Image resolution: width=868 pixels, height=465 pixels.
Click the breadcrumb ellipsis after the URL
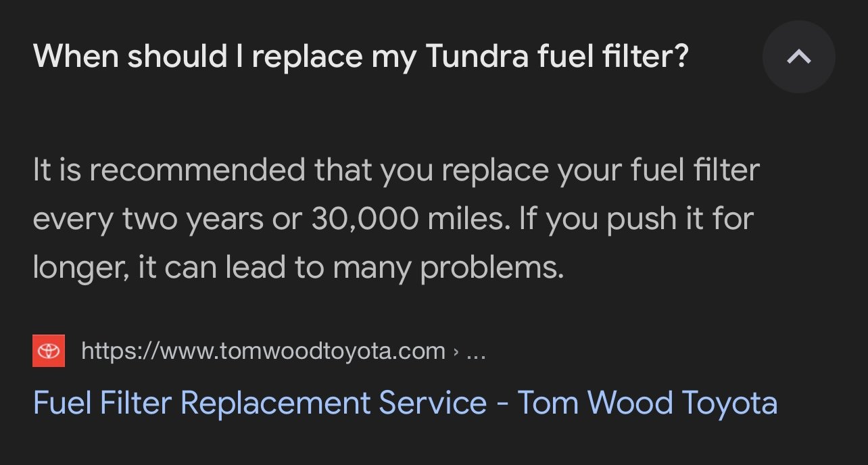476,352
